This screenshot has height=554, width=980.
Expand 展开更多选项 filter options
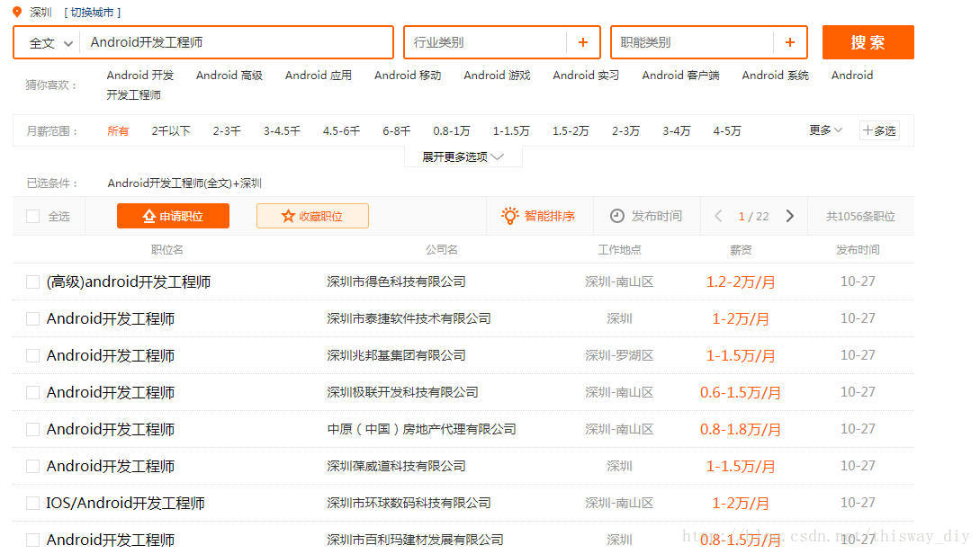463,156
